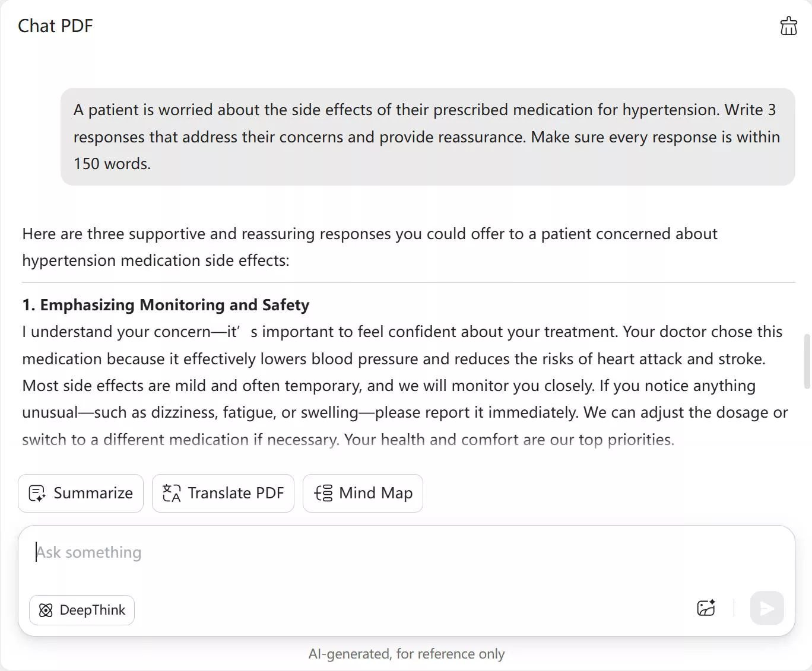Click the user's hypertension prompt message

click(x=426, y=136)
